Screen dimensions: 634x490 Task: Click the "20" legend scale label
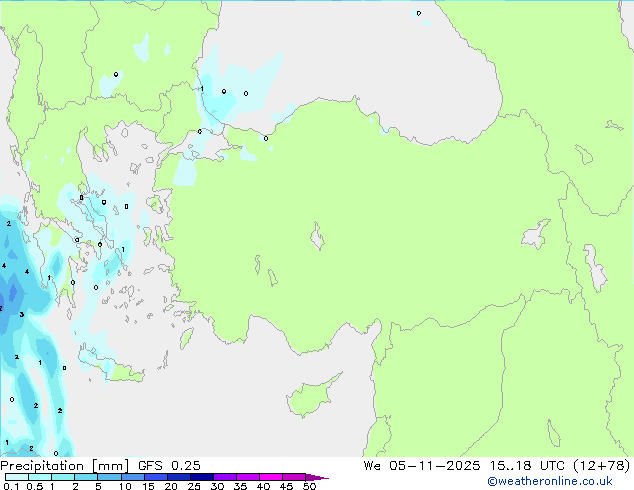pyautogui.click(x=171, y=486)
